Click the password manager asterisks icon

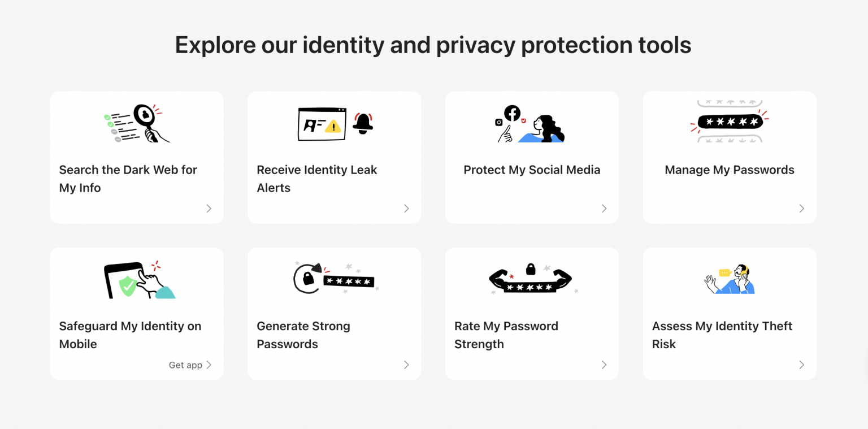coord(730,122)
